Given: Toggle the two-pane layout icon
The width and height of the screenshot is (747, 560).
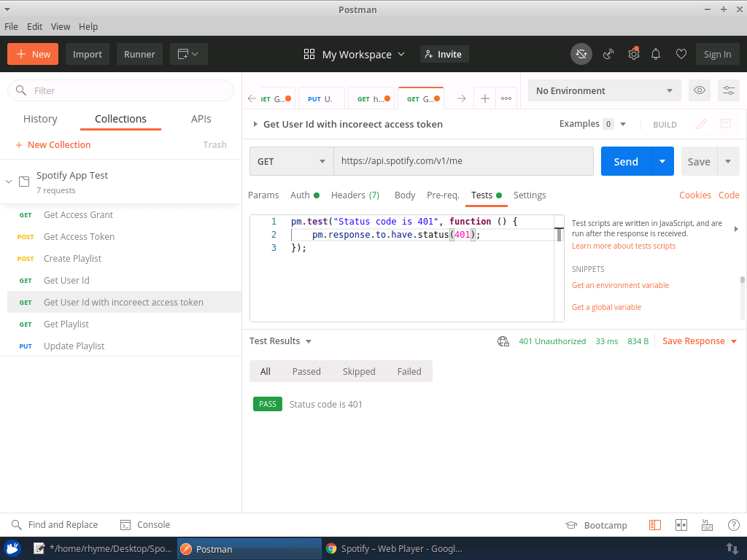Looking at the screenshot, I should point(681,524).
